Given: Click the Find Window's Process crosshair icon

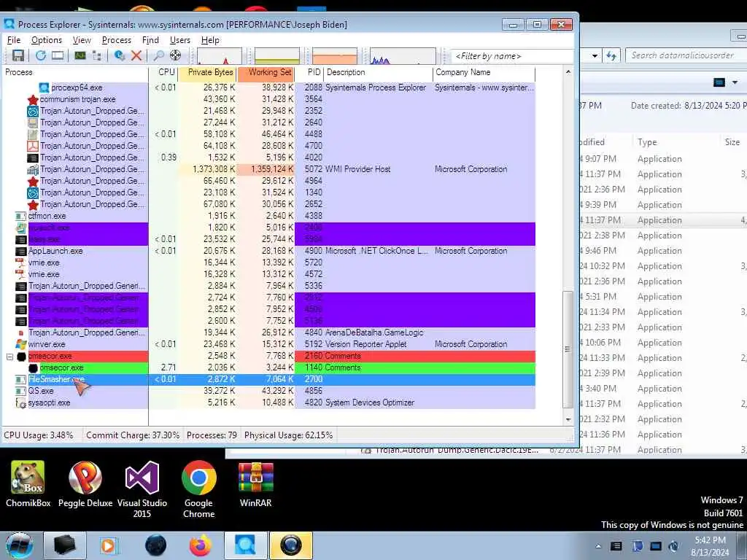Looking at the screenshot, I should coord(175,55).
